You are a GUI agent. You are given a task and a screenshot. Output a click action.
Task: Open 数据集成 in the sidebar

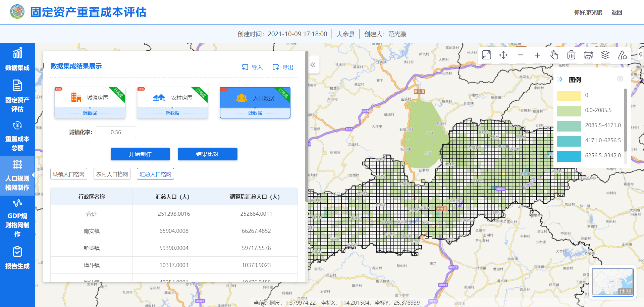coord(17,59)
